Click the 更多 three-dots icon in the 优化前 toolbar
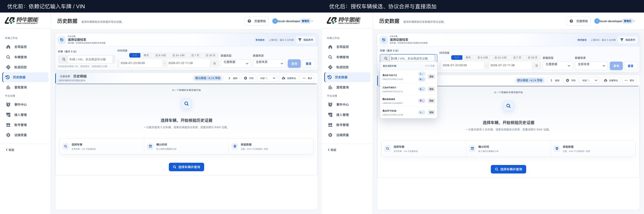This screenshot has width=644, height=214. pos(304,78)
